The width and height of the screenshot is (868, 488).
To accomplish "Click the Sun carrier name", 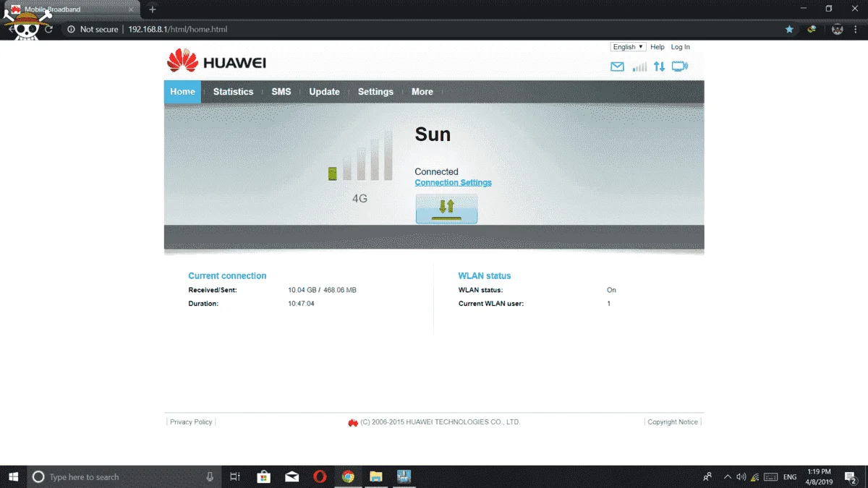I will (x=433, y=134).
